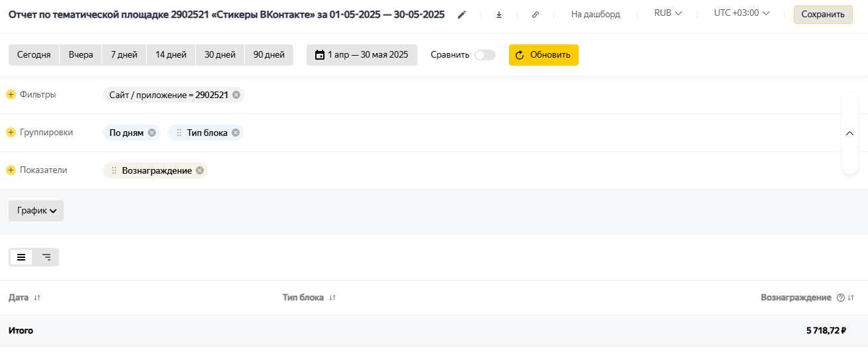Open the RUB currency dropdown
Image resolution: width=868 pixels, height=352 pixels.
point(668,13)
